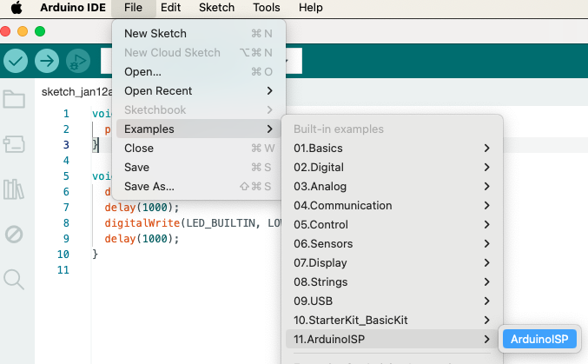Click the delay(1000) code on line 7

click(x=142, y=208)
